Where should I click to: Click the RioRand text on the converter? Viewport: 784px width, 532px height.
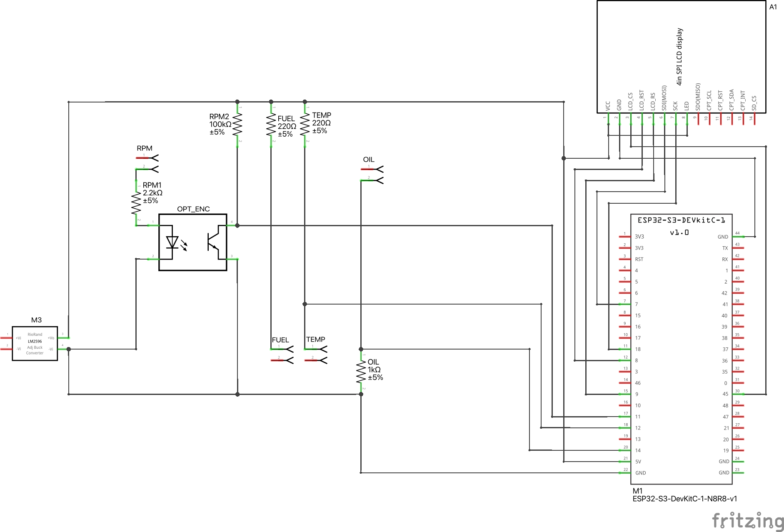(35, 335)
